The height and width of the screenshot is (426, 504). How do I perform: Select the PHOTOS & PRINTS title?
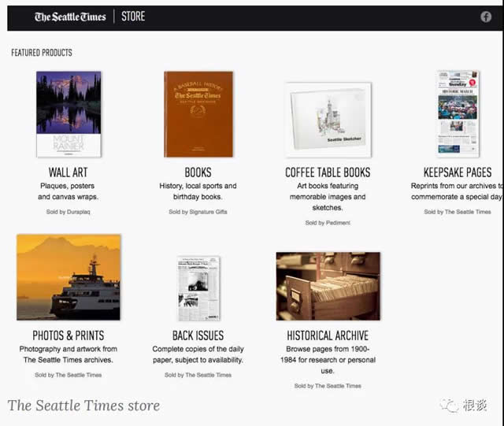pos(69,335)
